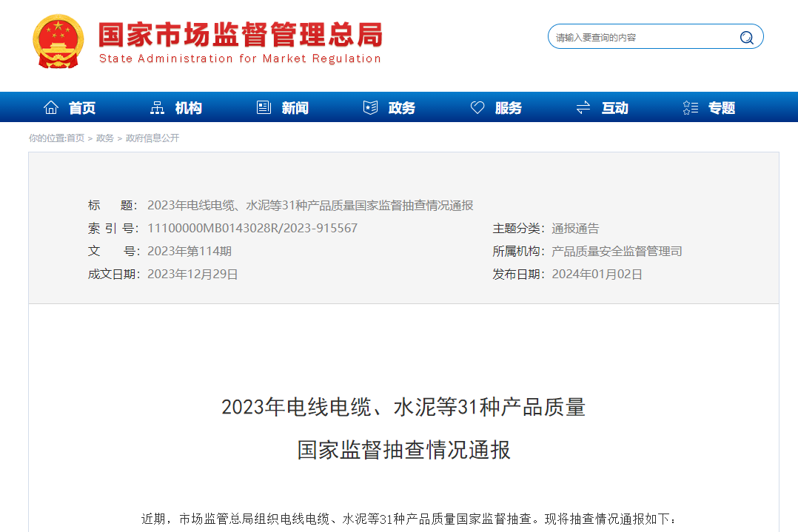Click the 政府信息公开 breadcrumb link
Viewport: 798px width, 532px height.
click(152, 138)
